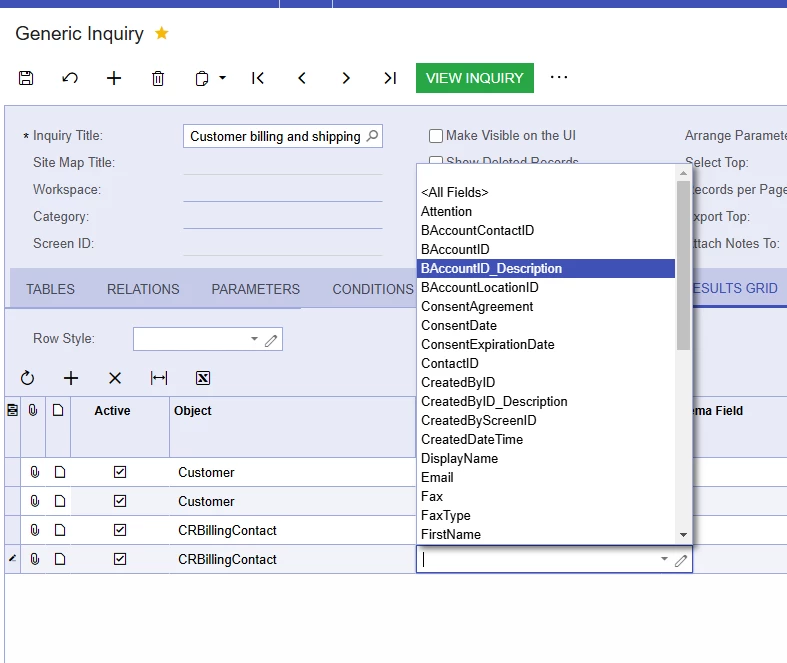This screenshot has height=663, width=787.
Task: Fit grid columns to width
Action: [x=159, y=378]
